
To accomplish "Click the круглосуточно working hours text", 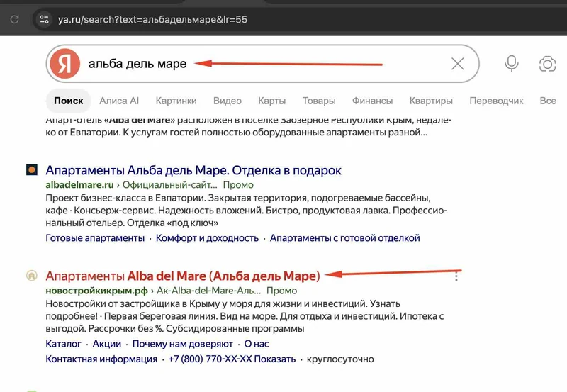I will click(x=340, y=359).
